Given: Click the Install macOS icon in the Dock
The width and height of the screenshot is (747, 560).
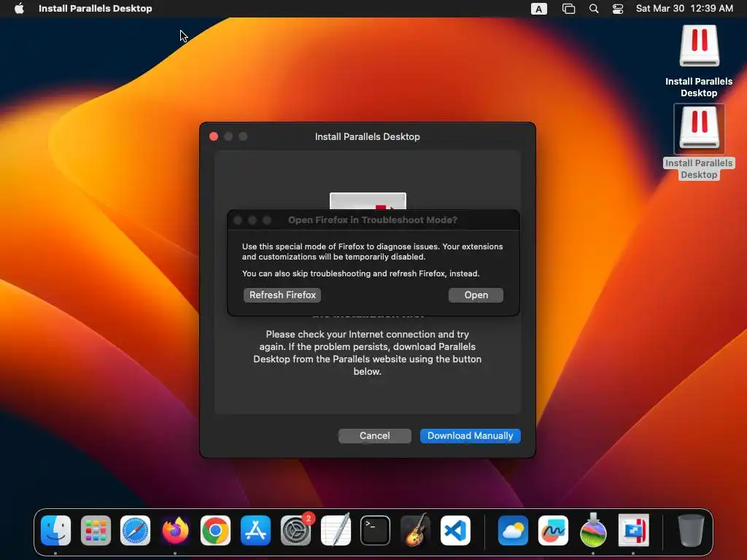Looking at the screenshot, I should pos(593,530).
